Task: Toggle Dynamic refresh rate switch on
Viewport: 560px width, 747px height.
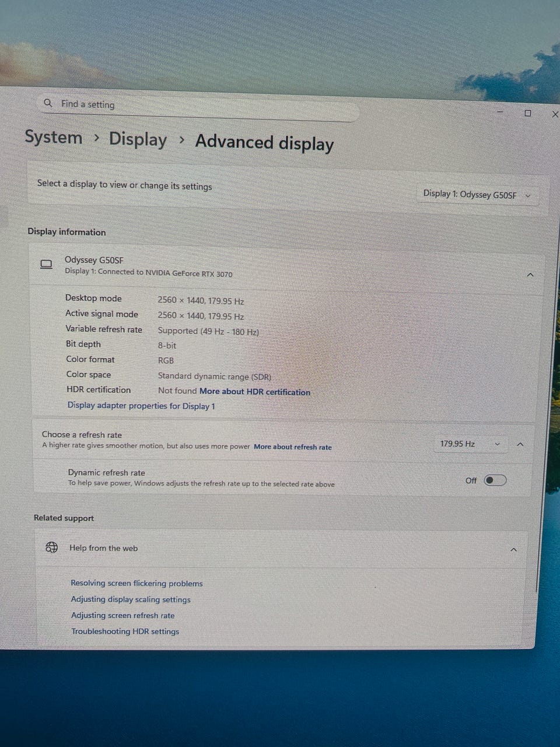Action: pyautogui.click(x=495, y=480)
